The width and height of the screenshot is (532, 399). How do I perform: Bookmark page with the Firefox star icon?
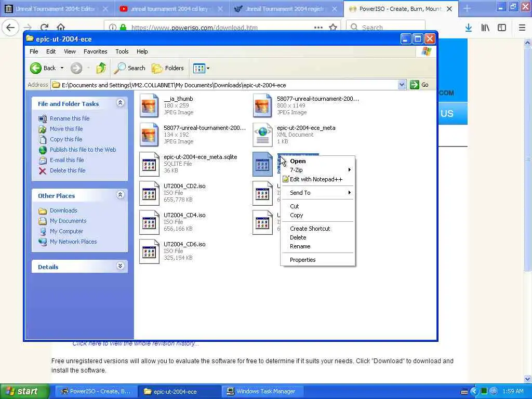click(x=333, y=28)
